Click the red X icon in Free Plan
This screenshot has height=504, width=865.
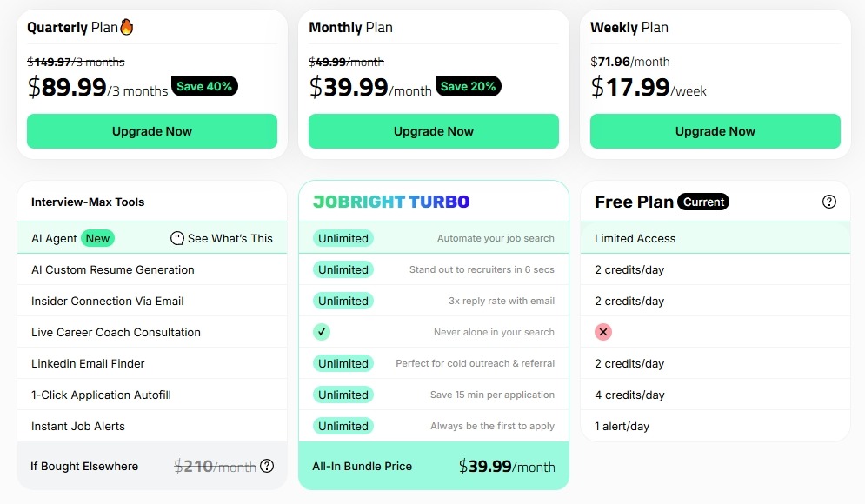(603, 332)
